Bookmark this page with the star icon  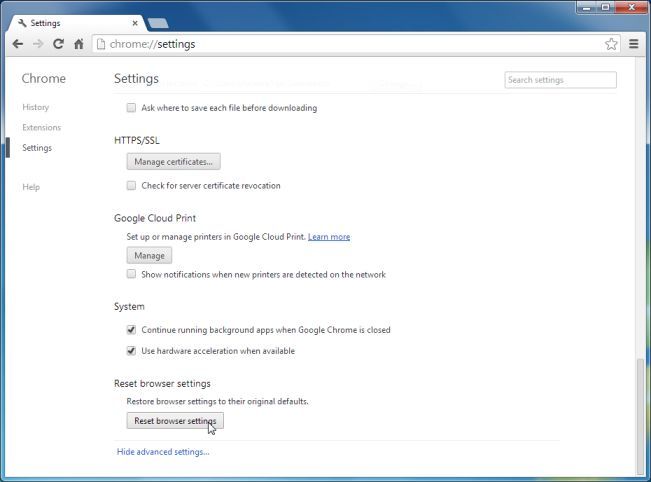tap(611, 44)
